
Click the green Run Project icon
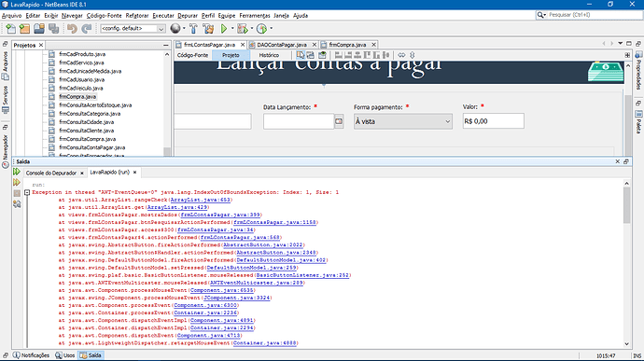224,28
